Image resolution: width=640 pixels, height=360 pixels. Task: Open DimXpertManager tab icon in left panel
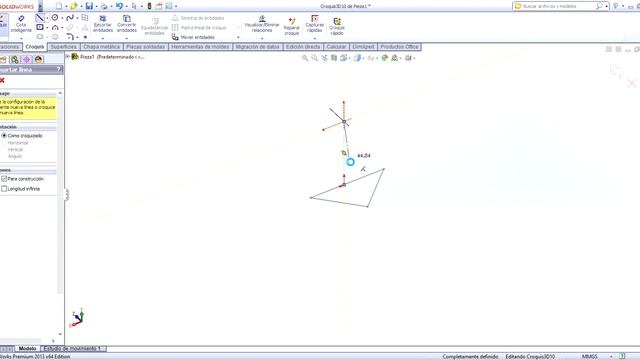pos(27,60)
